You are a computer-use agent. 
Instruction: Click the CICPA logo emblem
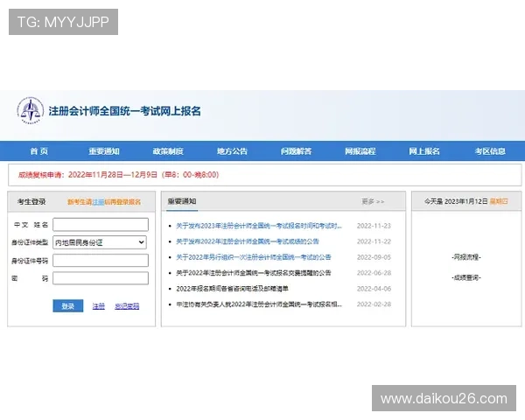point(31,110)
